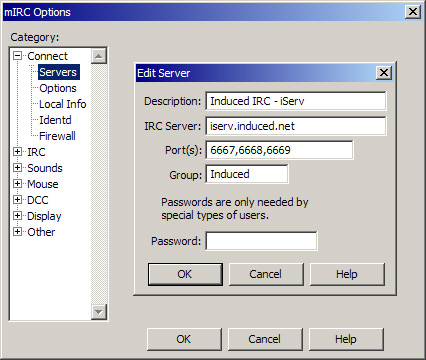Click Cancel in mIRC Options window
The width and height of the screenshot is (426, 360).
click(265, 339)
